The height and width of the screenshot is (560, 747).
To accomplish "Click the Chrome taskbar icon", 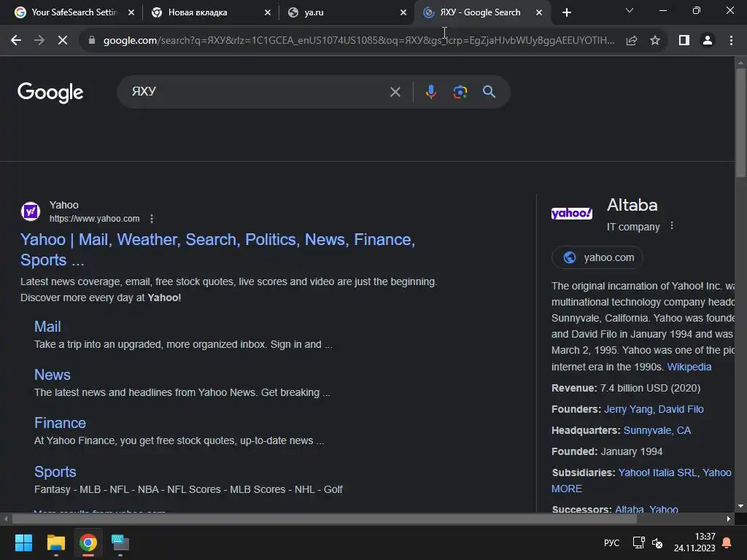I will click(x=88, y=542).
